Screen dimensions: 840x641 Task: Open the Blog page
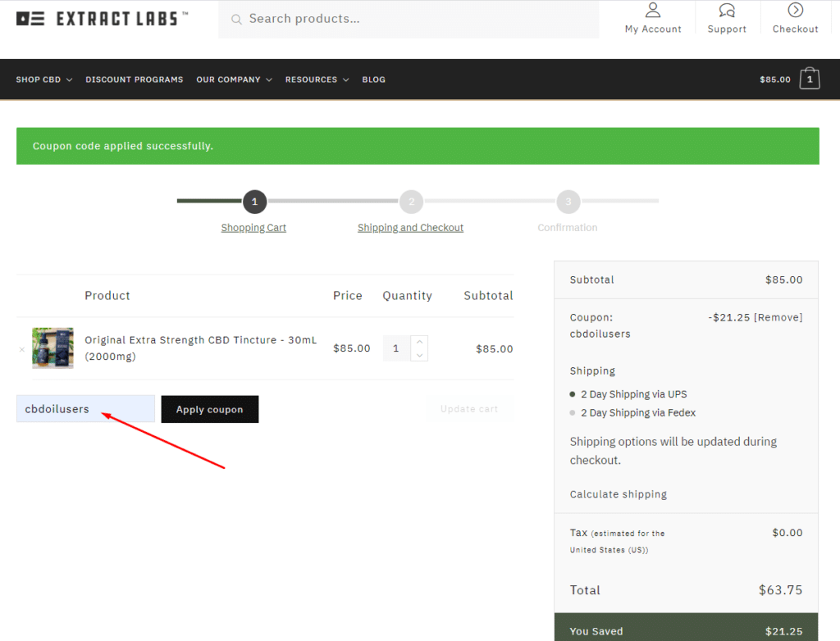tap(373, 80)
